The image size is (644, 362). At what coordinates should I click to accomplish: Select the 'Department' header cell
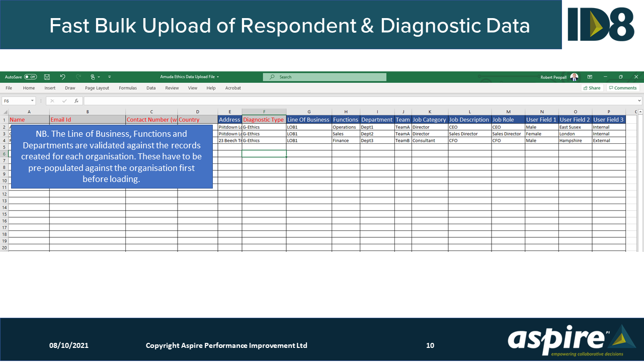pos(377,120)
